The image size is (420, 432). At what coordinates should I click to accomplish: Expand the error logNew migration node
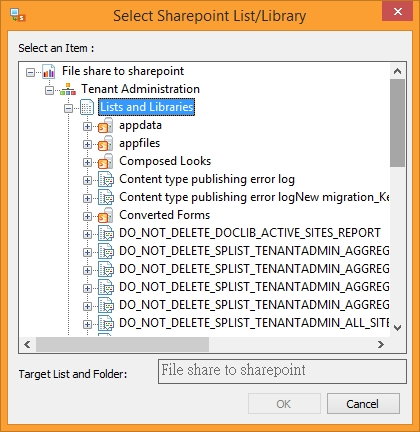point(87,198)
